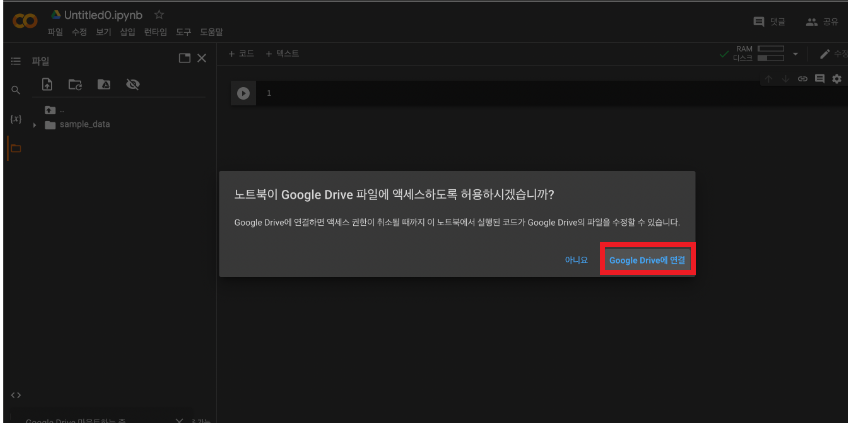
Task: Rename the notebook title Untitled0.ipynb
Action: coord(103,15)
